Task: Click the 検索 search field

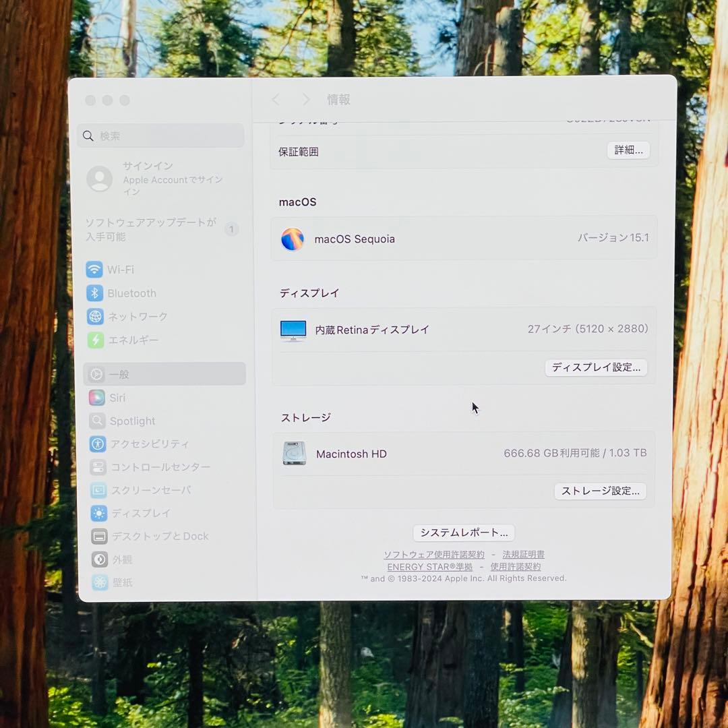Action: tap(160, 135)
